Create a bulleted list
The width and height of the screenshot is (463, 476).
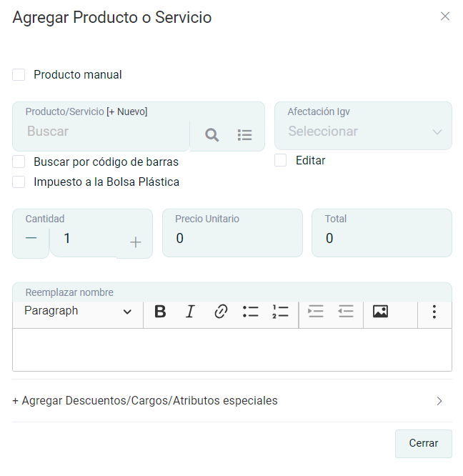[250, 312]
